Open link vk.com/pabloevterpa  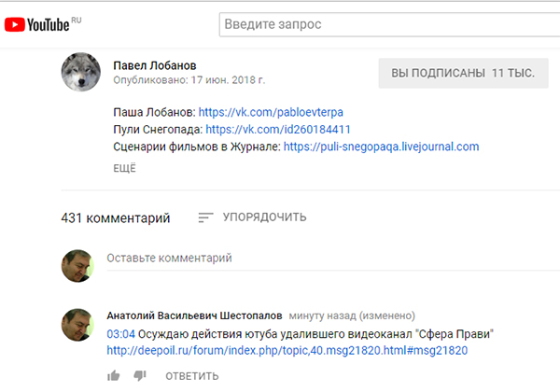click(x=271, y=112)
